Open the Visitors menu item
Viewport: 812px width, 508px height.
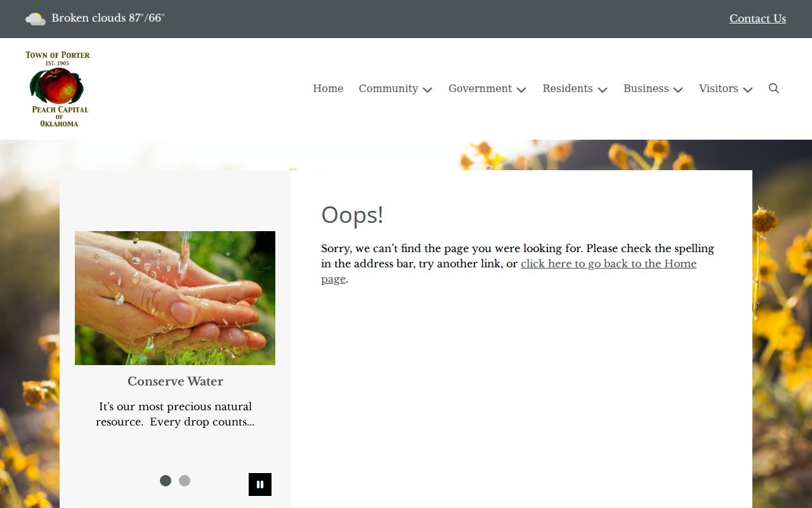(x=719, y=88)
